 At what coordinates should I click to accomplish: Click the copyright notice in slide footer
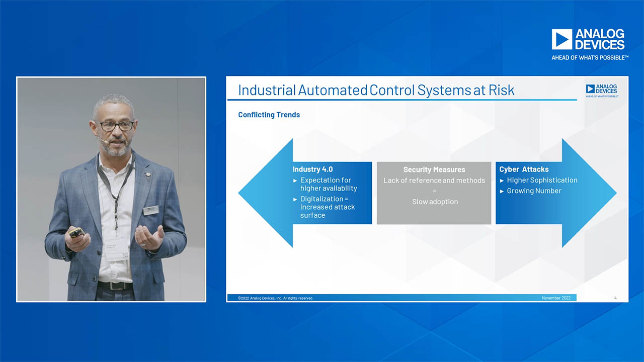[x=275, y=298]
